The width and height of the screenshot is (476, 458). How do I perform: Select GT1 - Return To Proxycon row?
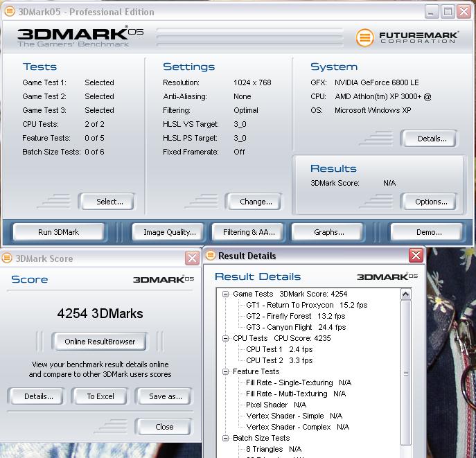click(307, 305)
